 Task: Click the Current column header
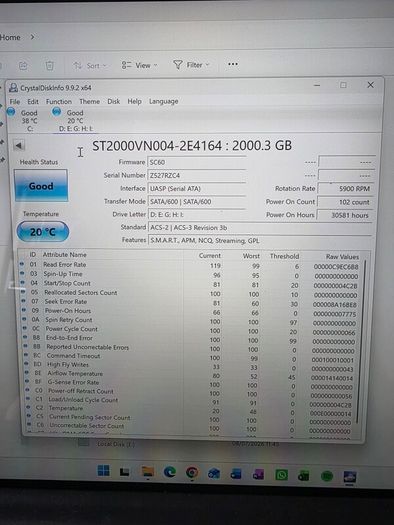(210, 255)
